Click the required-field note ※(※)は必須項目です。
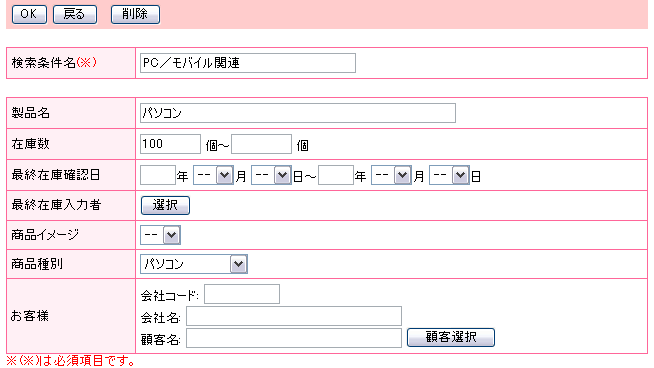 coord(71,361)
